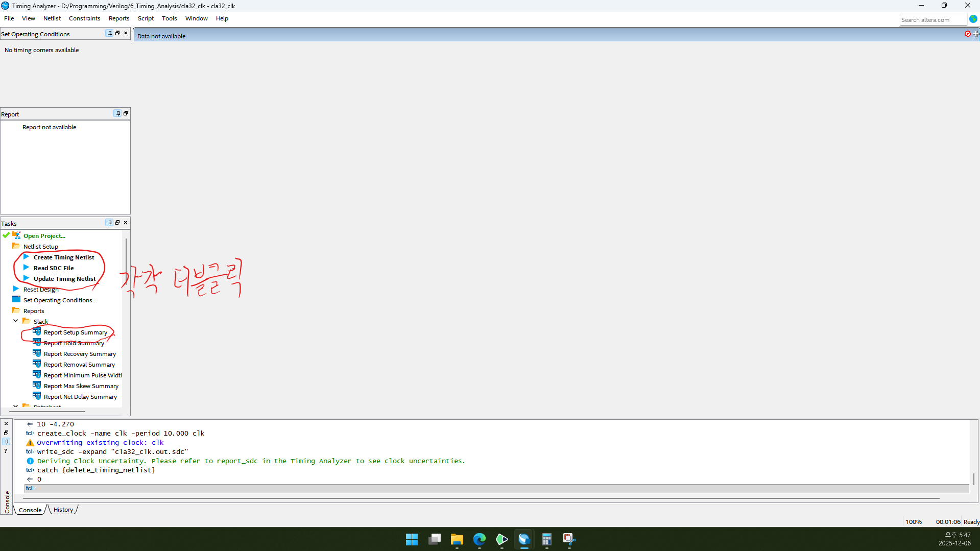The height and width of the screenshot is (551, 980).
Task: Open File Explorer from the taskbar
Action: click(457, 539)
